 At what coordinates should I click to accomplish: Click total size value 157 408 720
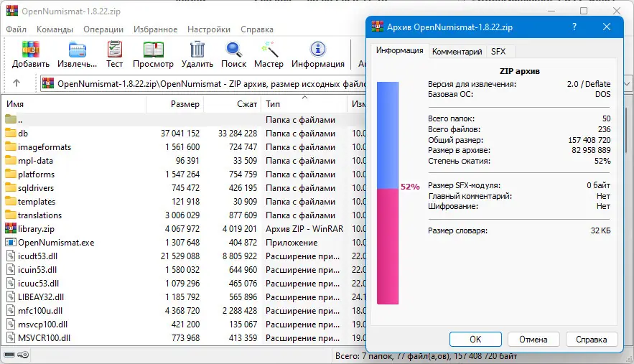coord(589,140)
